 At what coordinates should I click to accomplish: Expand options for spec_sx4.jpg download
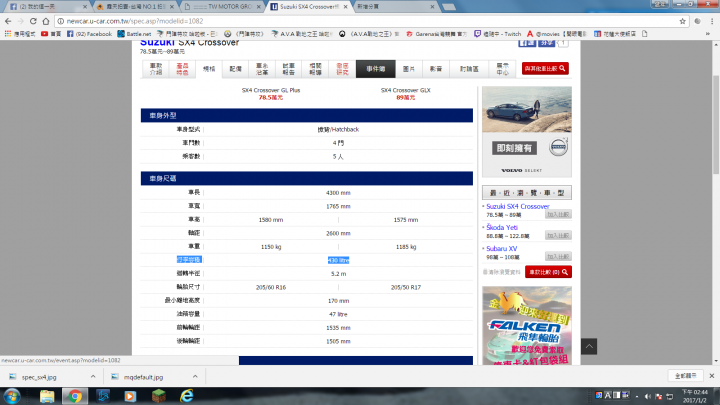[93, 377]
